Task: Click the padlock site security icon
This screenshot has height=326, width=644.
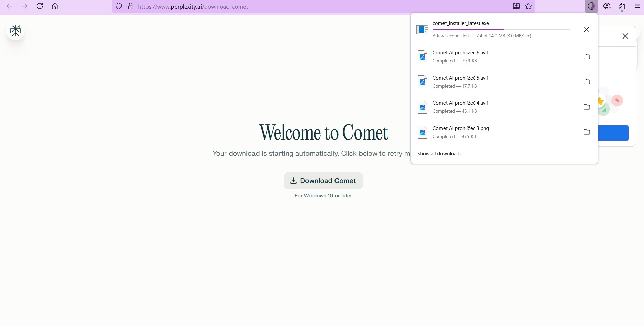Action: [x=131, y=6]
